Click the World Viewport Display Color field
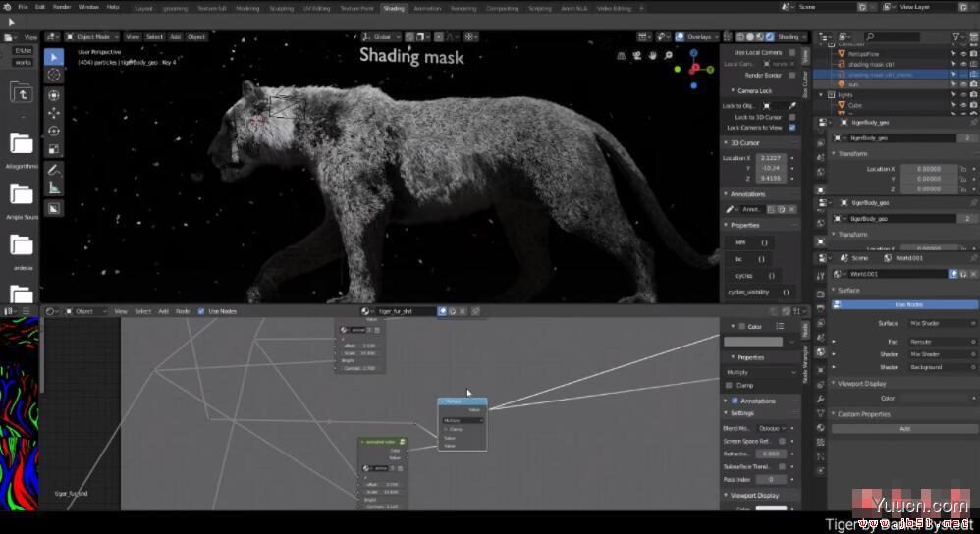The image size is (980, 534). 937,398
